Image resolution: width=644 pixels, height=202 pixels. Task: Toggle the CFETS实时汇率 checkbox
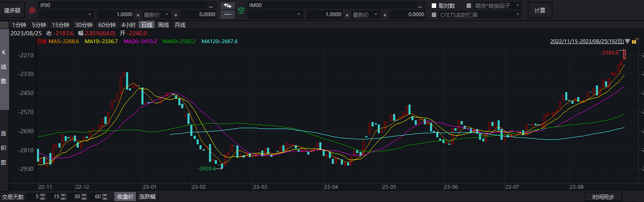(x=434, y=15)
